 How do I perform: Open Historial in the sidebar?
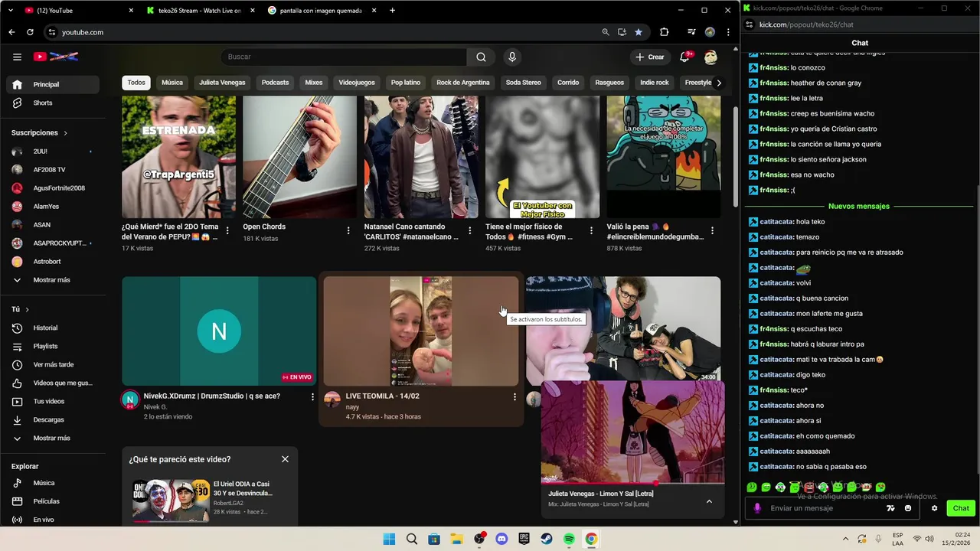click(x=45, y=328)
